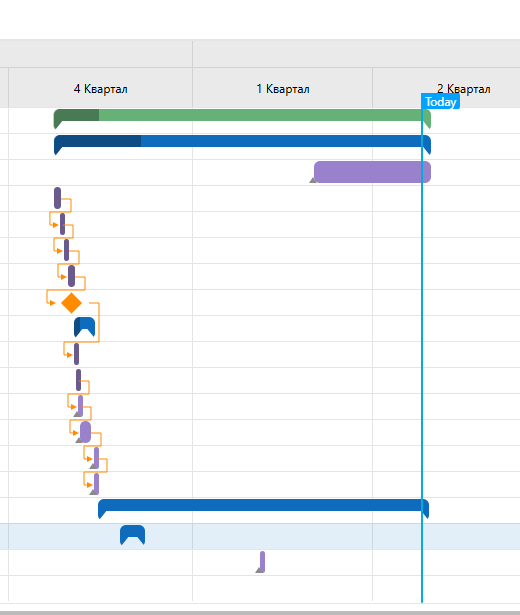The image size is (520, 615).
Task: Select the large purple task bar
Action: click(373, 172)
